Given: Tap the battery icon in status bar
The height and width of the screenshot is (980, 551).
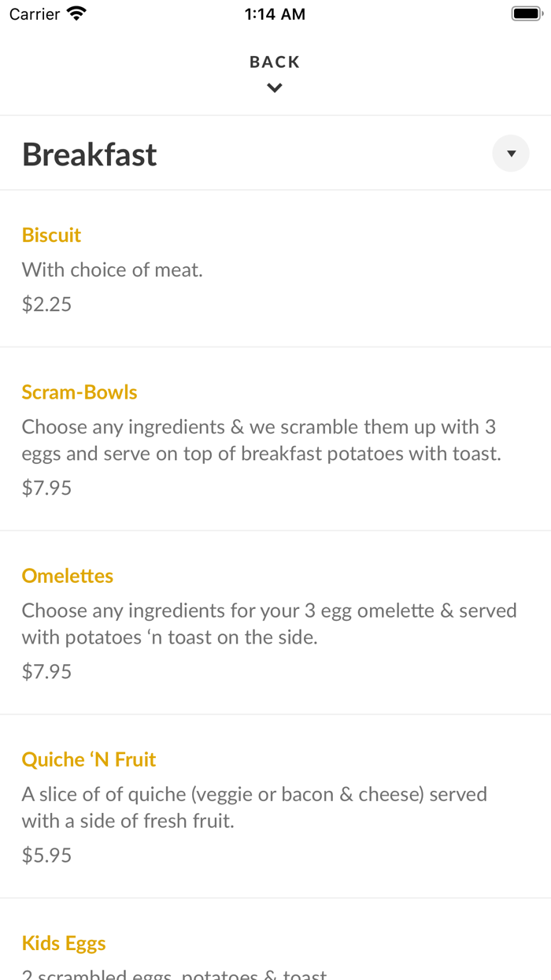Looking at the screenshot, I should [527, 13].
